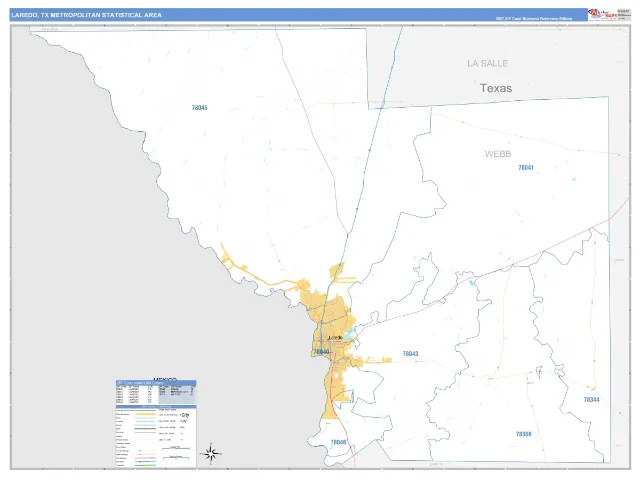Image resolution: width=640 pixels, height=480 pixels.
Task: Click the 78045 ZIP code label
Action: [200, 108]
